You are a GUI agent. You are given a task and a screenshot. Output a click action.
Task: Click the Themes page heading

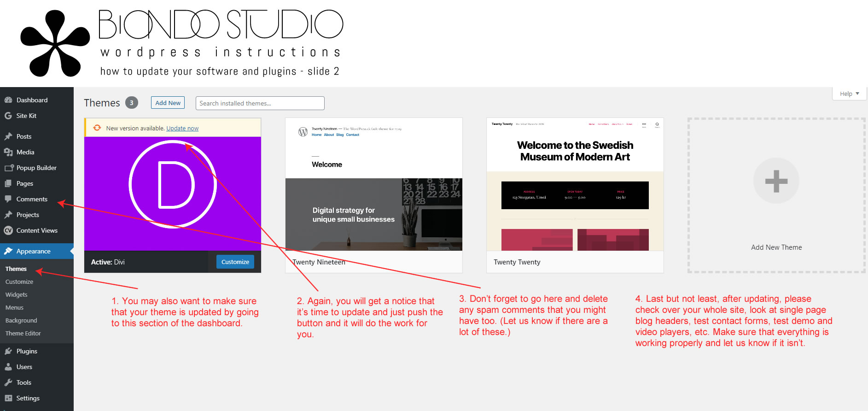click(102, 103)
